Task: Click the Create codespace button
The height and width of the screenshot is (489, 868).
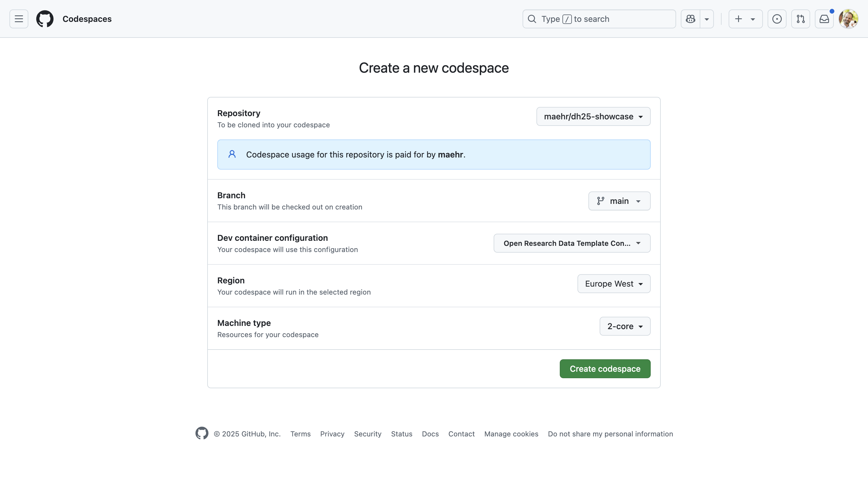Action: click(605, 369)
